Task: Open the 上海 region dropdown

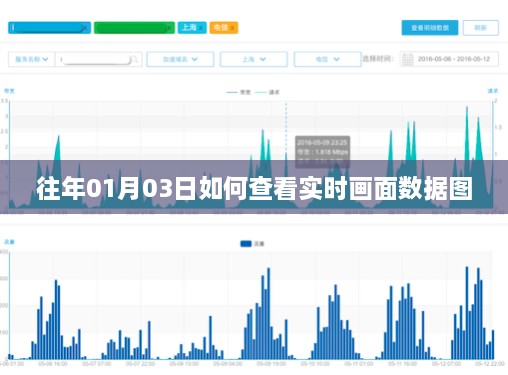Action: click(x=254, y=59)
